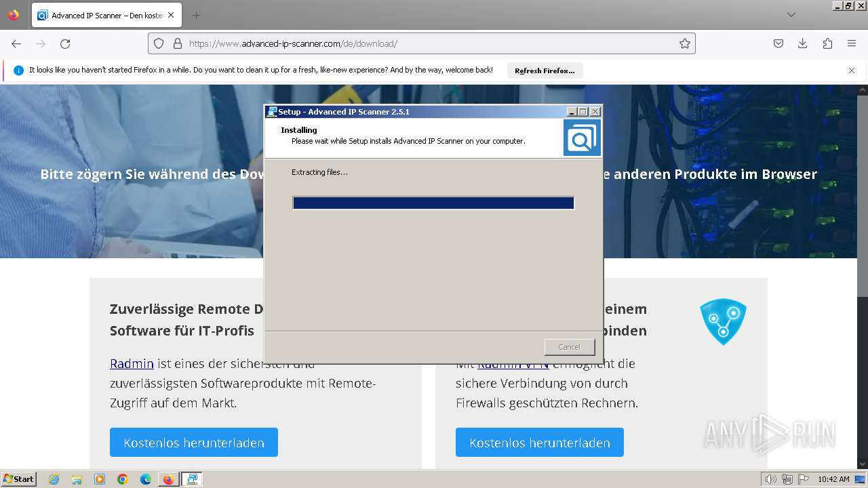Open the Firefox hamburger menu
Viewport: 868px width, 488px height.
point(852,43)
